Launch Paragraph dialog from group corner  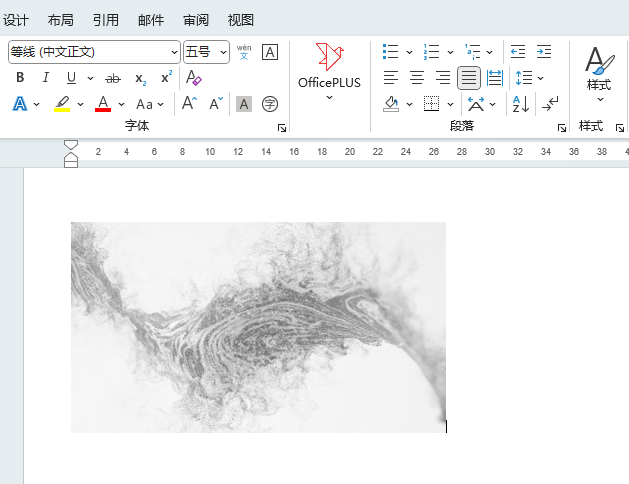coord(562,128)
